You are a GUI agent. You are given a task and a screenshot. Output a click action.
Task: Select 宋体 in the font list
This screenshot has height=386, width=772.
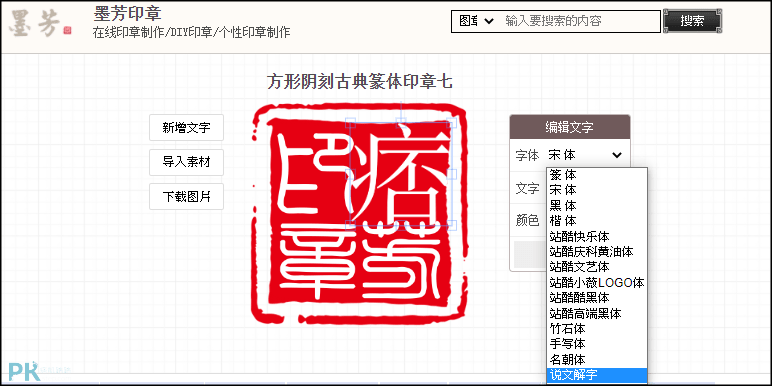597,190
